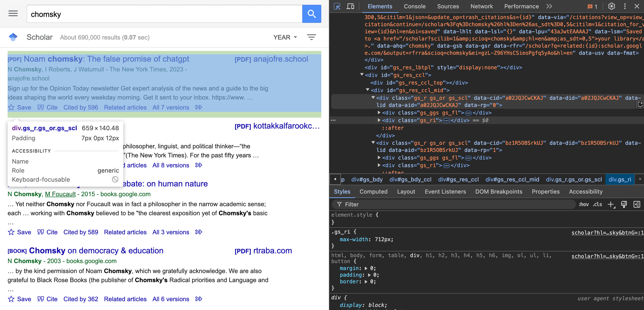
Task: Click into the chomsky search input field
Action: pos(164,14)
